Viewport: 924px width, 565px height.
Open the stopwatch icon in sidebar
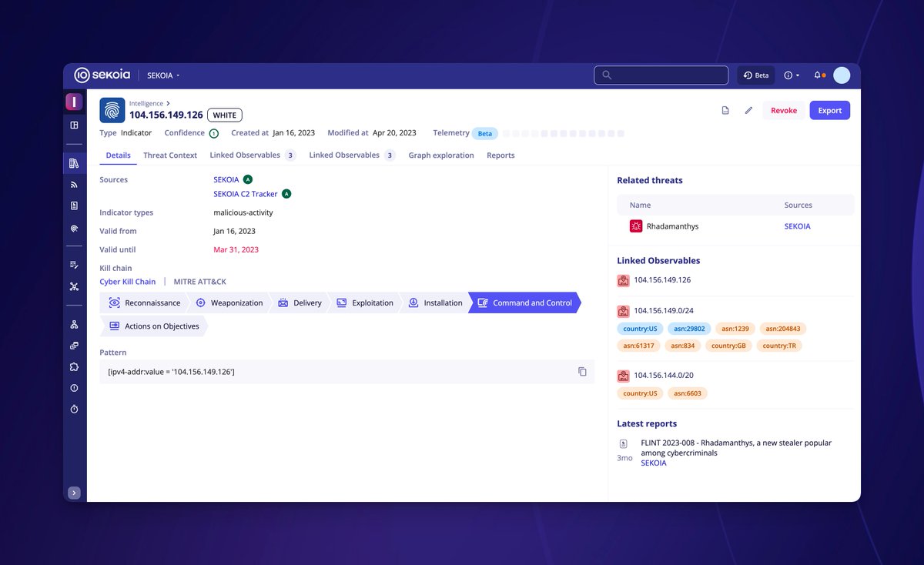[x=74, y=410]
